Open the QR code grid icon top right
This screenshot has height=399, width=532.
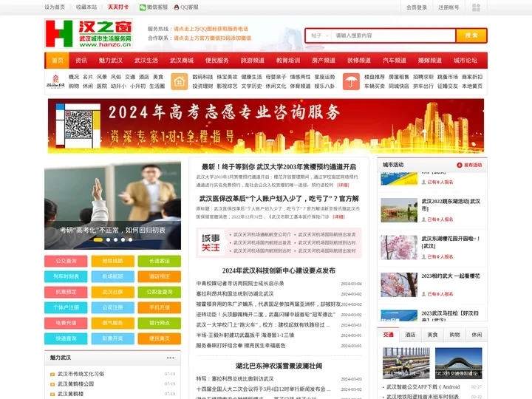point(476,7)
